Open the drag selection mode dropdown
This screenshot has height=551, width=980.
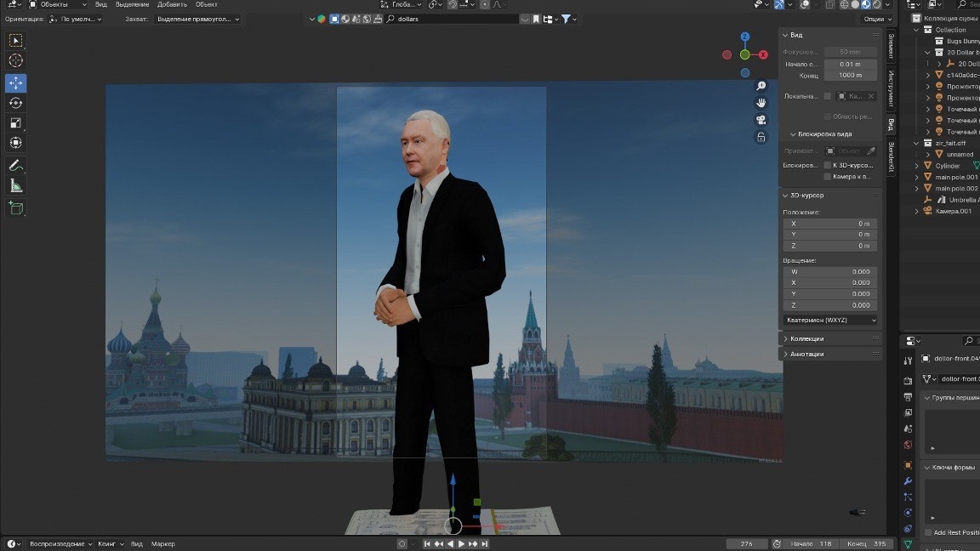coord(197,20)
